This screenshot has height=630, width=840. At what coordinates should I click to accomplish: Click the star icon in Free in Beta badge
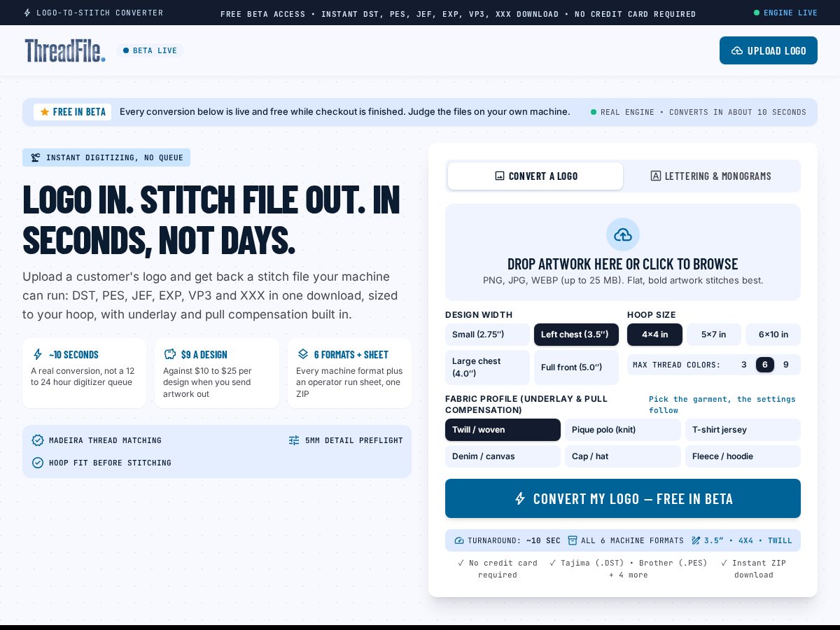coord(45,112)
